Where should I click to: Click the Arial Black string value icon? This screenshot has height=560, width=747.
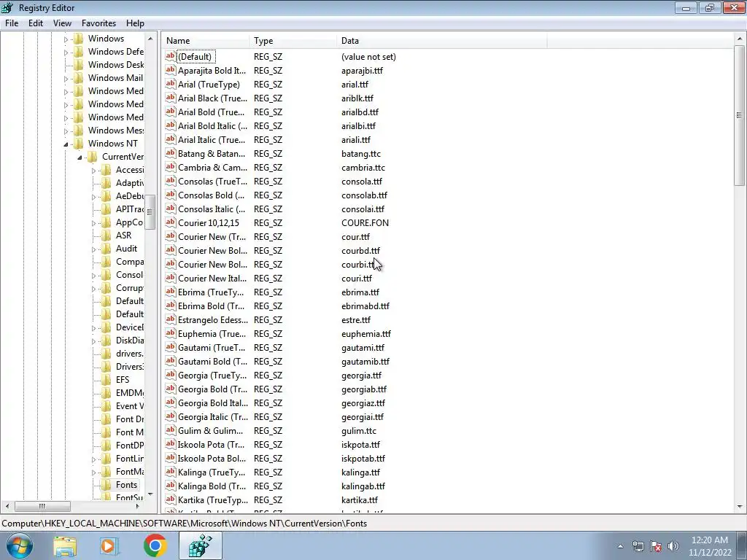(170, 98)
